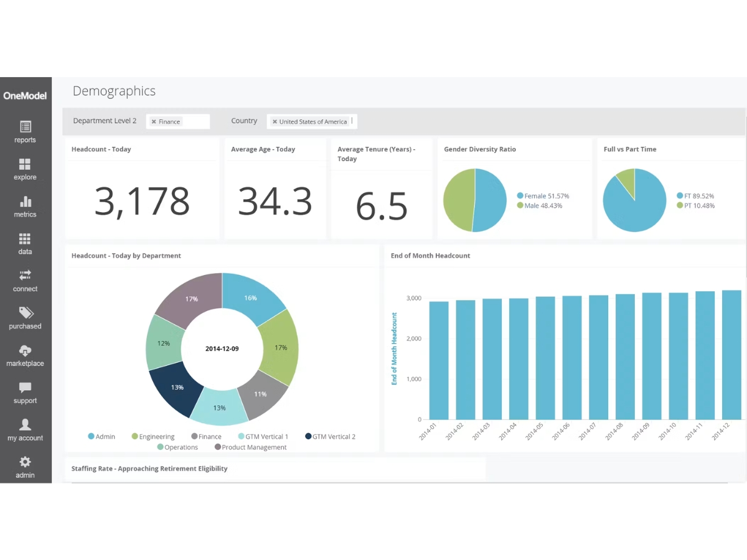Screen dimensions: 747x560
Task: Click the 2014-12-09 date in the donut center
Action: (x=222, y=348)
